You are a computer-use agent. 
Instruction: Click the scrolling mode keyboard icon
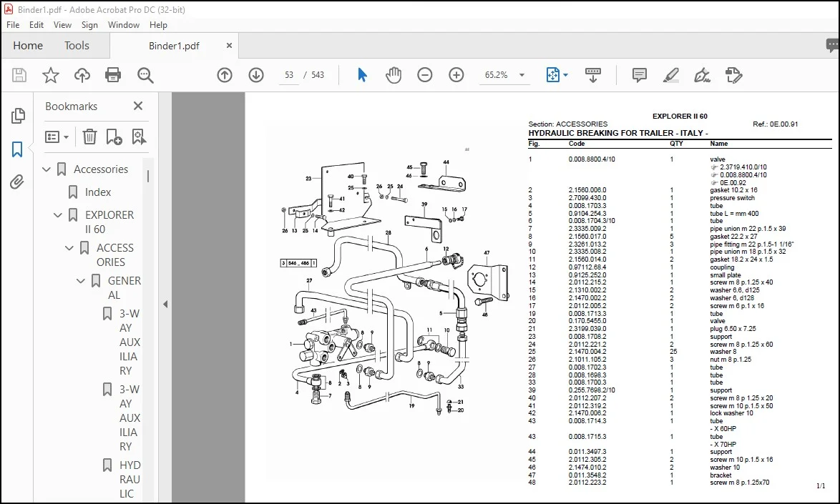[x=592, y=75]
